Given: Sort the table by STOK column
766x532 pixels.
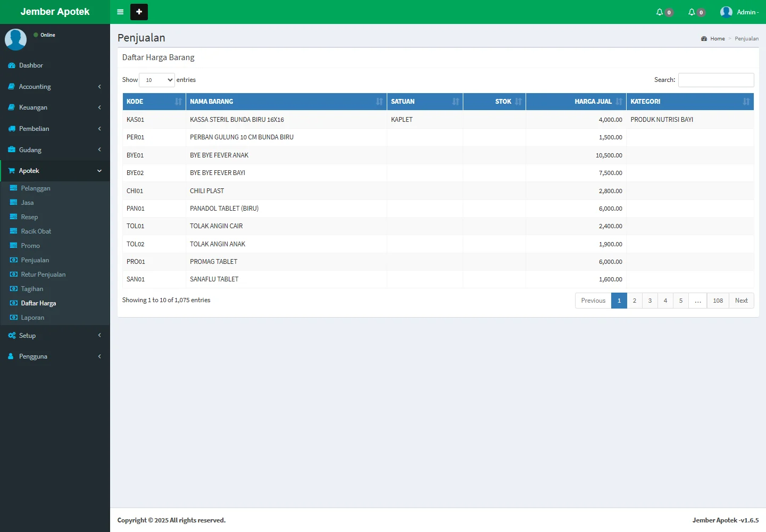Looking at the screenshot, I should point(503,102).
